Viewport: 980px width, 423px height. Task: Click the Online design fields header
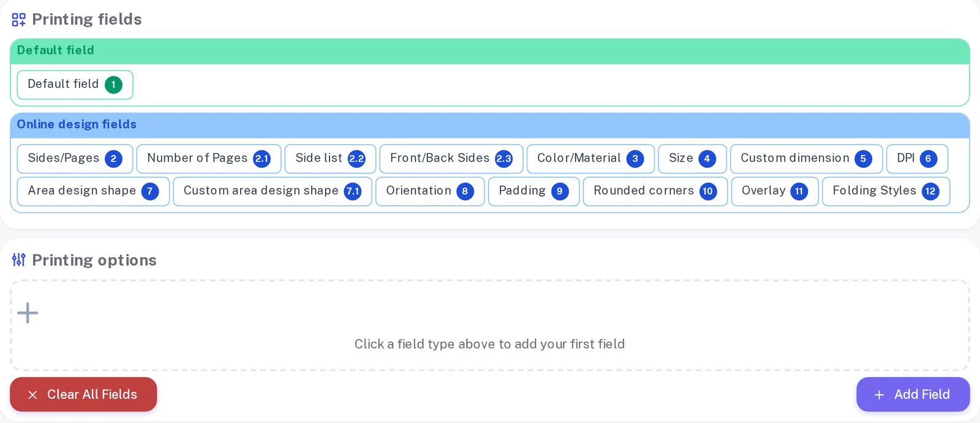pyautogui.click(x=490, y=125)
